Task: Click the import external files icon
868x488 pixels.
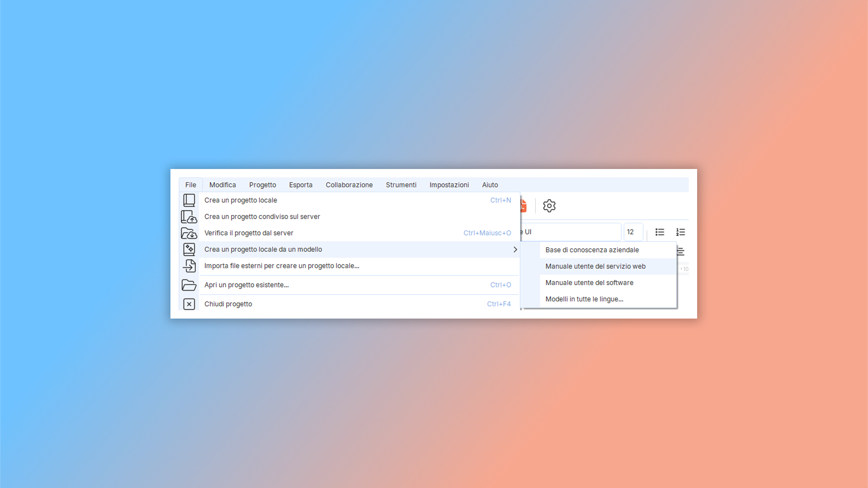Action: 189,266
